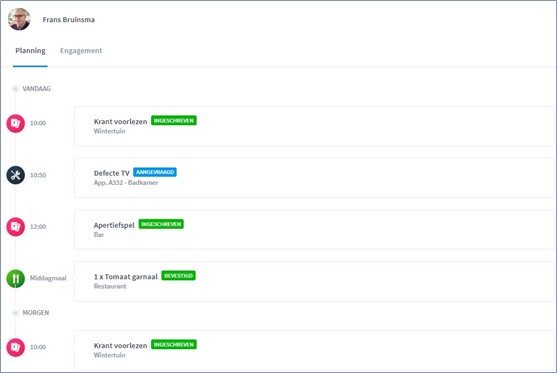Open tomorrow's Krant voorlezen activity

click(x=314, y=350)
